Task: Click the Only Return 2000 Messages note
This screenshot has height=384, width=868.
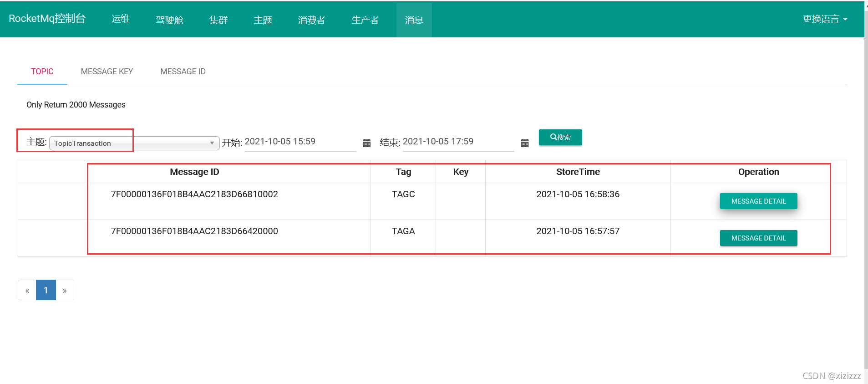Action: tap(76, 105)
